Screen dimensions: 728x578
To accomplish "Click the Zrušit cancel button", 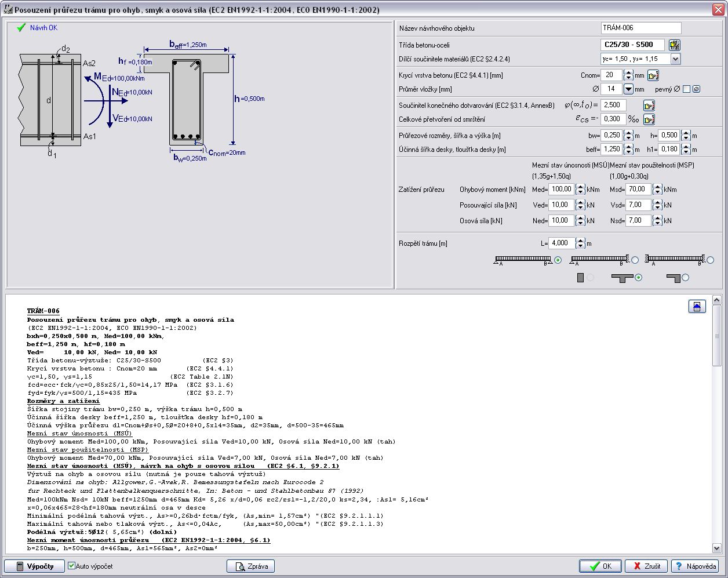I will coord(646,566).
